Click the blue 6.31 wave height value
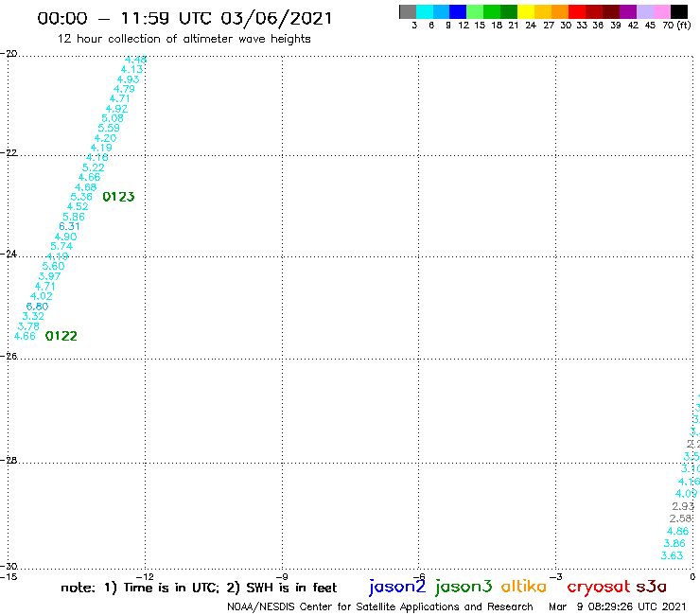This screenshot has height=615, width=700. click(70, 226)
